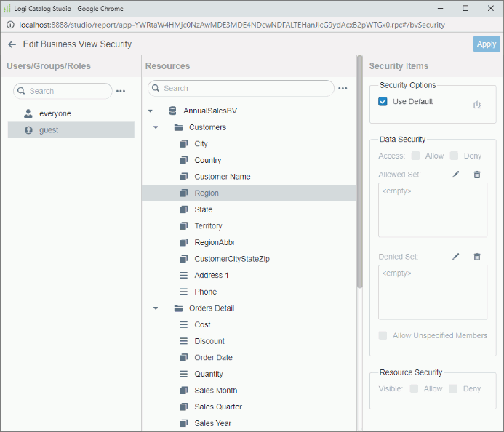Select the guest user row

[71, 130]
